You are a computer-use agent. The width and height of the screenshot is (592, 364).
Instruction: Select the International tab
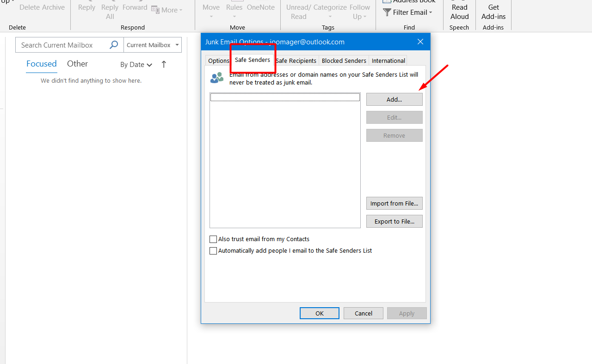[x=388, y=61]
